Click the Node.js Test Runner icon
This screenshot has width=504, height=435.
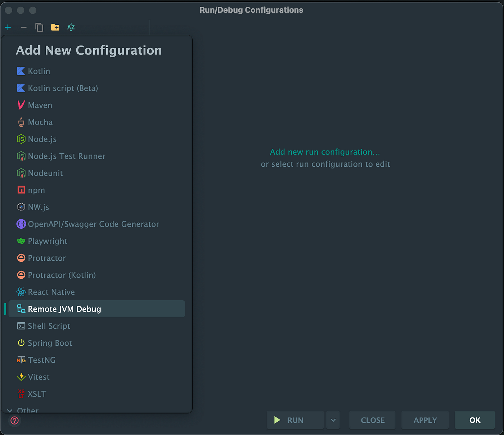point(21,156)
